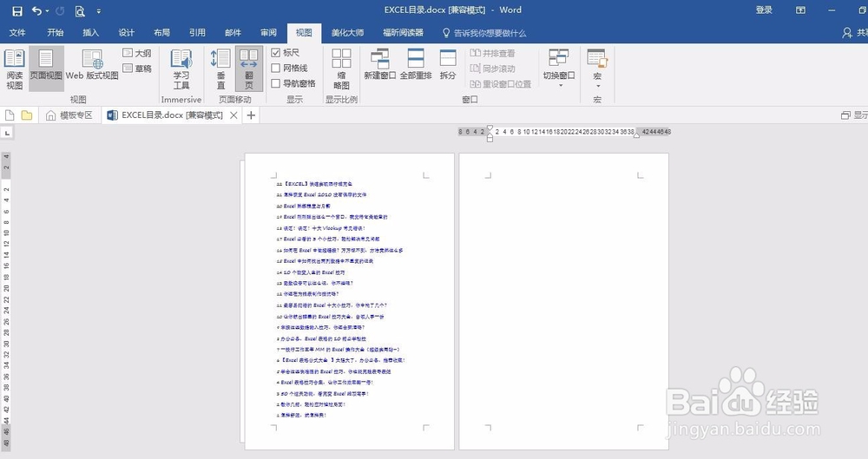Image resolution: width=868 pixels, height=459 pixels.
Task: Undo the last action
Action: (36, 10)
